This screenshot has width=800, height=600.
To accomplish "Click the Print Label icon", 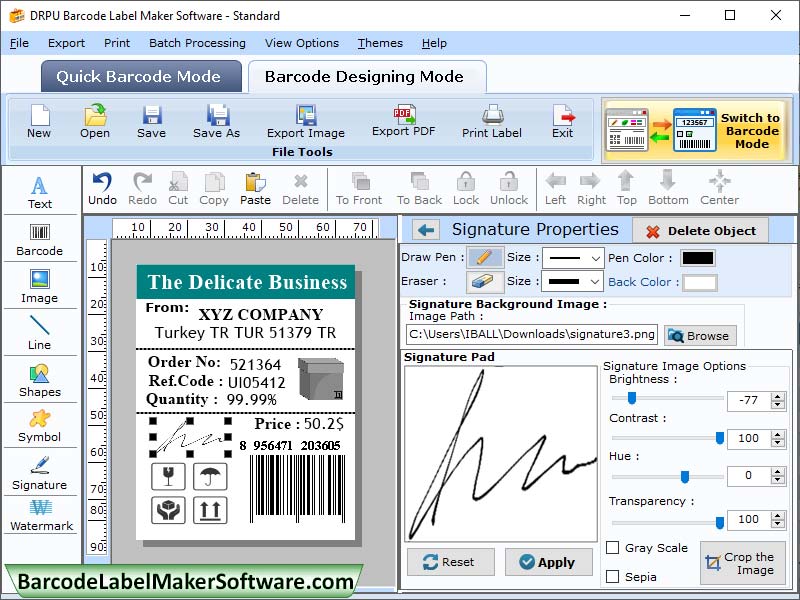I will [492, 121].
